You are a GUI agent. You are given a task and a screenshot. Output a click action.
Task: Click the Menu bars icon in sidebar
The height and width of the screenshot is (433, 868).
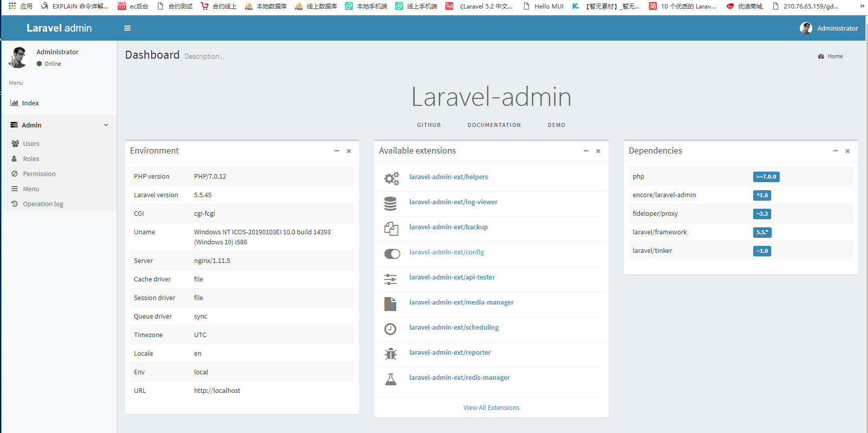coord(15,189)
